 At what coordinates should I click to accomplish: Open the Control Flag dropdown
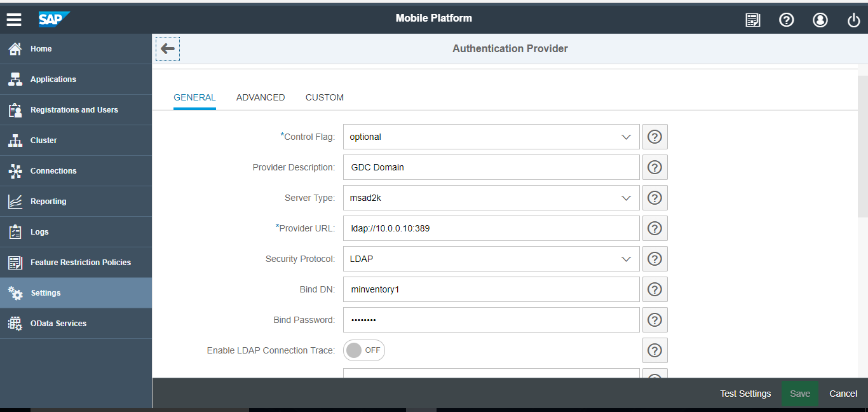(x=625, y=136)
